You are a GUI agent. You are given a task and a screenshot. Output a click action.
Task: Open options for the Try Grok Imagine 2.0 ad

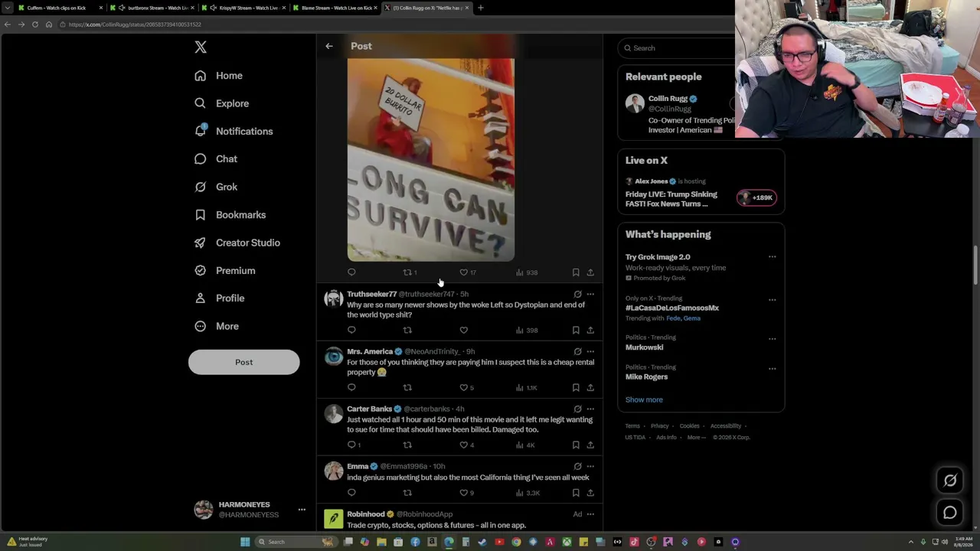click(x=772, y=257)
